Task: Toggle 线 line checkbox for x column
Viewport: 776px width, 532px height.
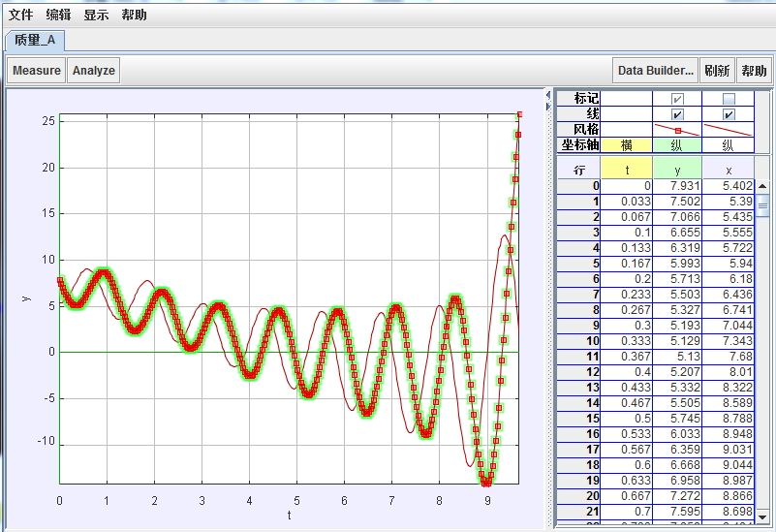Action: point(729,114)
